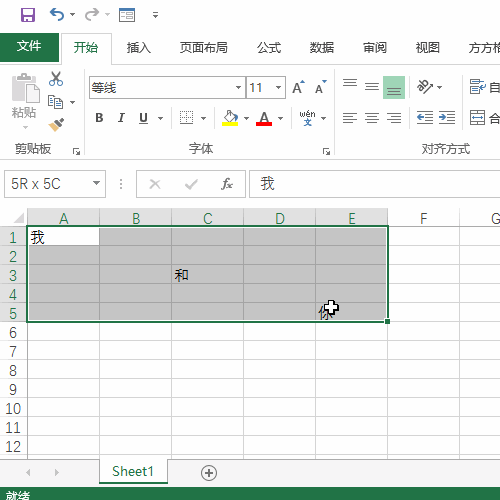Cancel entry with the X icon
500x500 pixels.
pyautogui.click(x=155, y=184)
